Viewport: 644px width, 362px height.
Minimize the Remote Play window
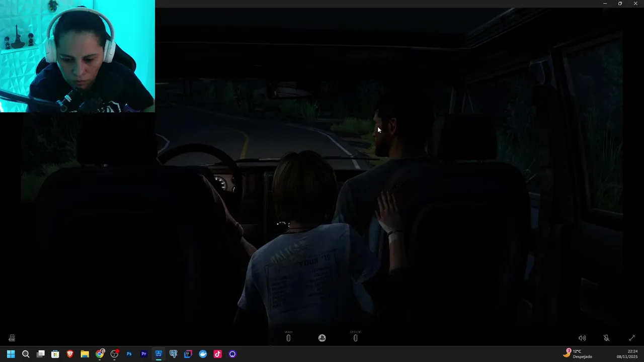coord(605,4)
